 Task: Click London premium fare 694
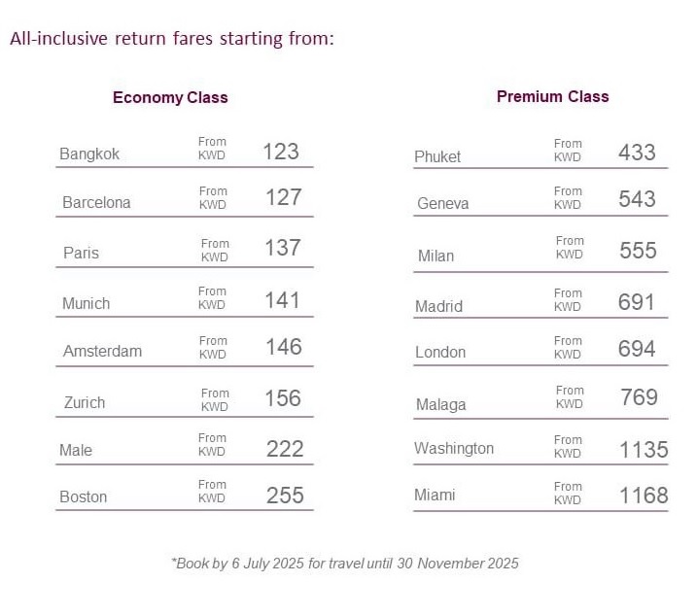click(x=540, y=349)
